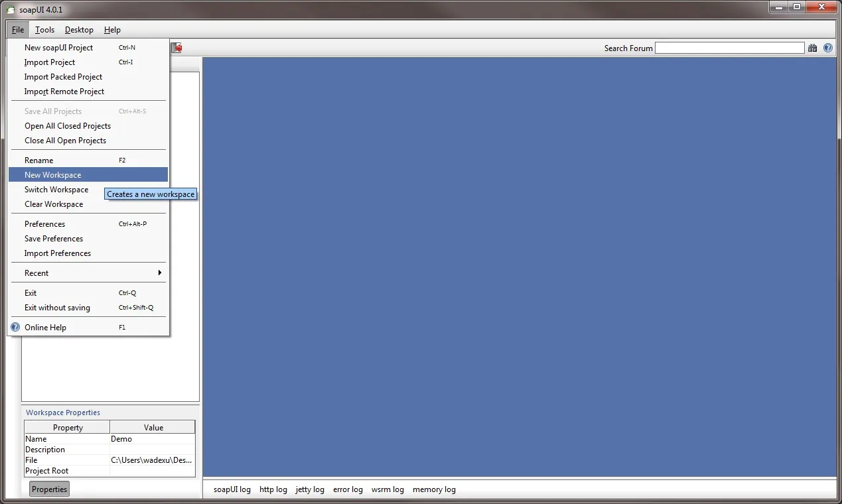Show the memory log tab

point(434,489)
